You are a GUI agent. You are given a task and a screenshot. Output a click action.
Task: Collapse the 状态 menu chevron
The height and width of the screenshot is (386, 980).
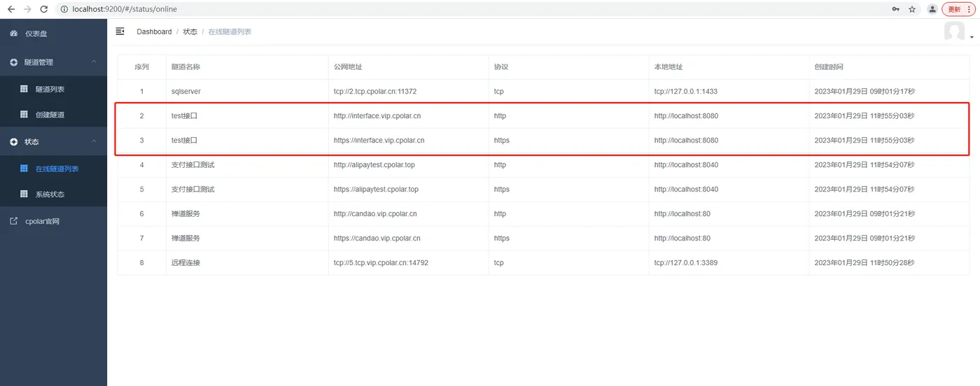[94, 142]
